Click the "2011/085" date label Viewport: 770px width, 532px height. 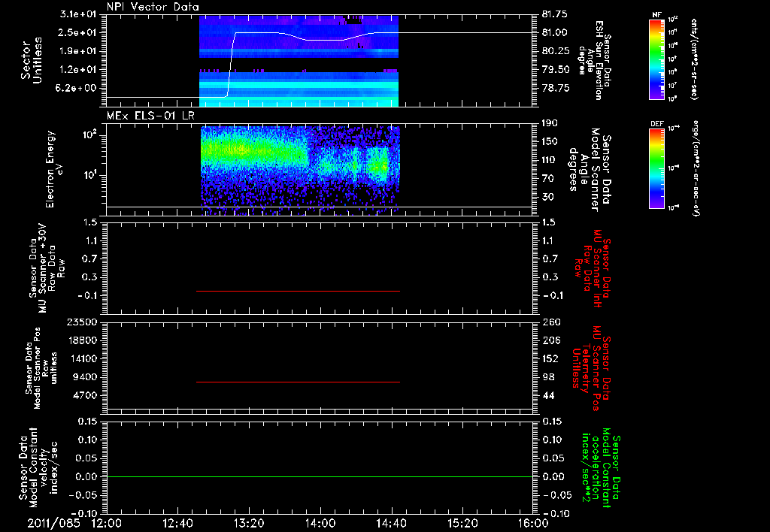pyautogui.click(x=53, y=523)
